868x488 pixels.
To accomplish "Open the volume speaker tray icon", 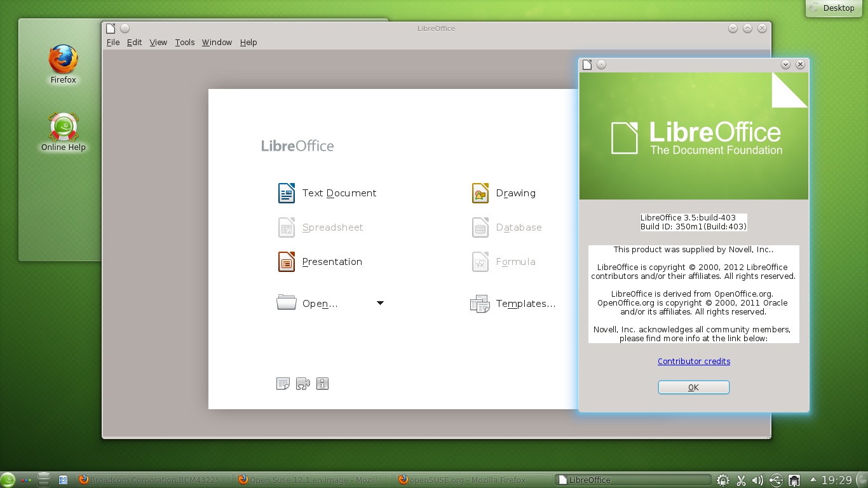I will (757, 480).
